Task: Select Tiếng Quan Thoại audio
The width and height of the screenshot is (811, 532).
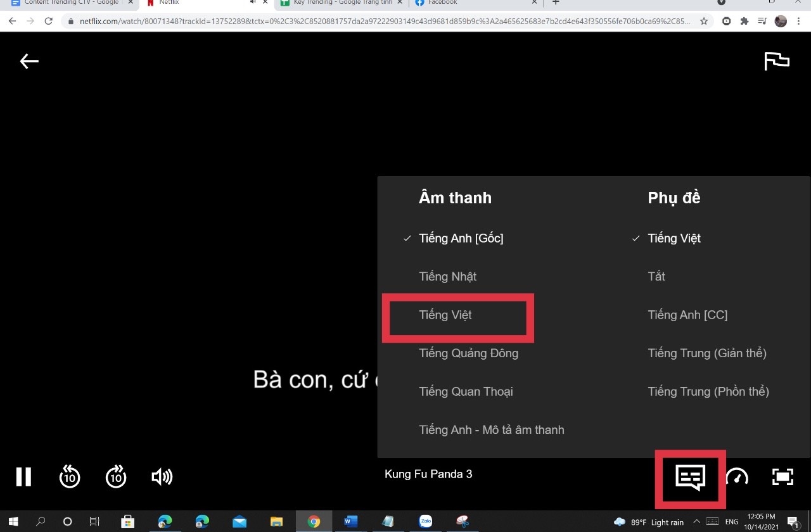Action: (x=466, y=391)
